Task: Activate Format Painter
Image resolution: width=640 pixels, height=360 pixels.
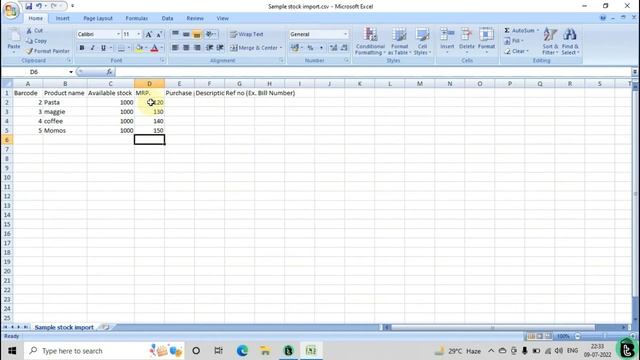Action: (47, 51)
